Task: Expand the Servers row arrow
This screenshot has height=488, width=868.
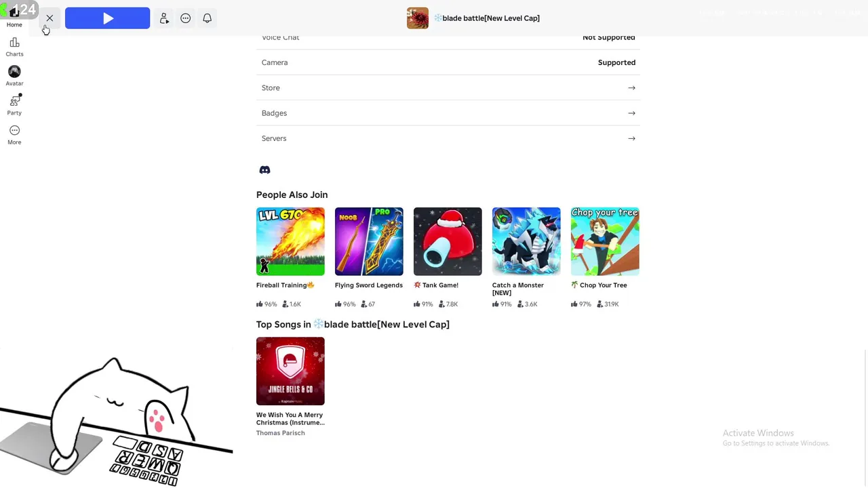Action: (x=631, y=138)
